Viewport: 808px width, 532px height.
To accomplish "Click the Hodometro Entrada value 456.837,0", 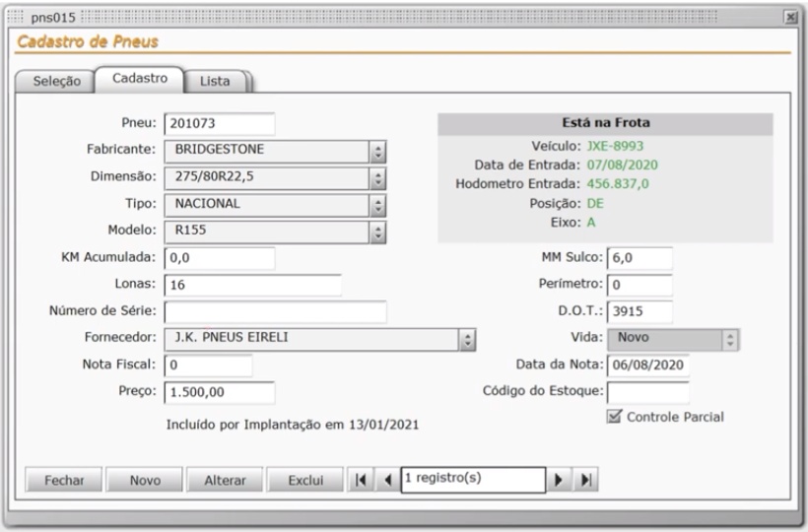I will 618,184.
